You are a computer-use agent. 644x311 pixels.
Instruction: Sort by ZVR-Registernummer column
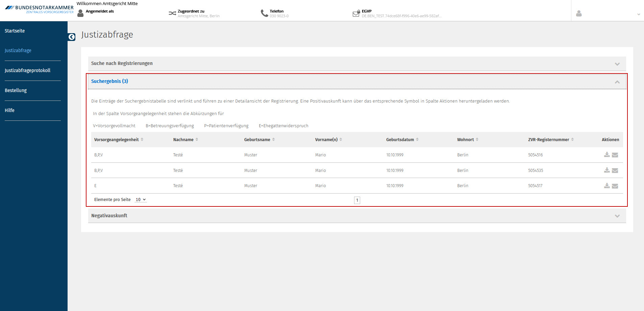(572, 139)
